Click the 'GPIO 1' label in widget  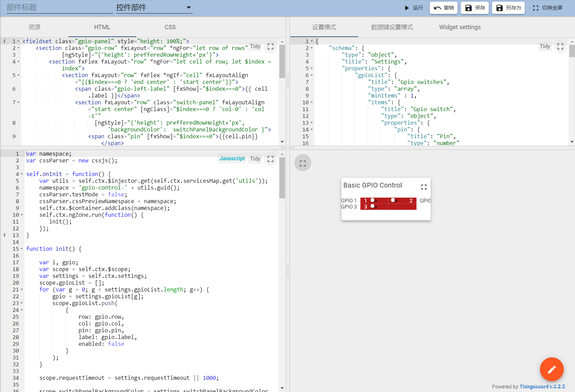(x=349, y=201)
